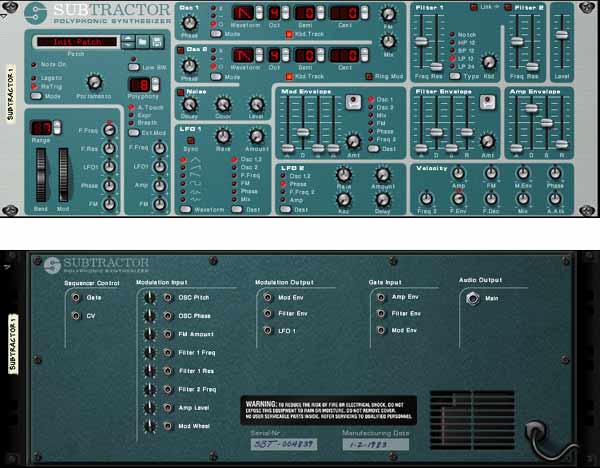Click the oscillator Mix knob

(388, 41)
